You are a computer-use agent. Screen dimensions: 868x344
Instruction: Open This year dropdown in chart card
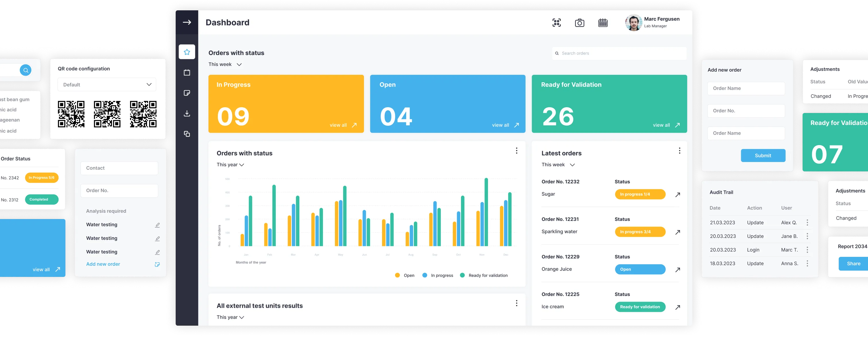click(x=230, y=165)
